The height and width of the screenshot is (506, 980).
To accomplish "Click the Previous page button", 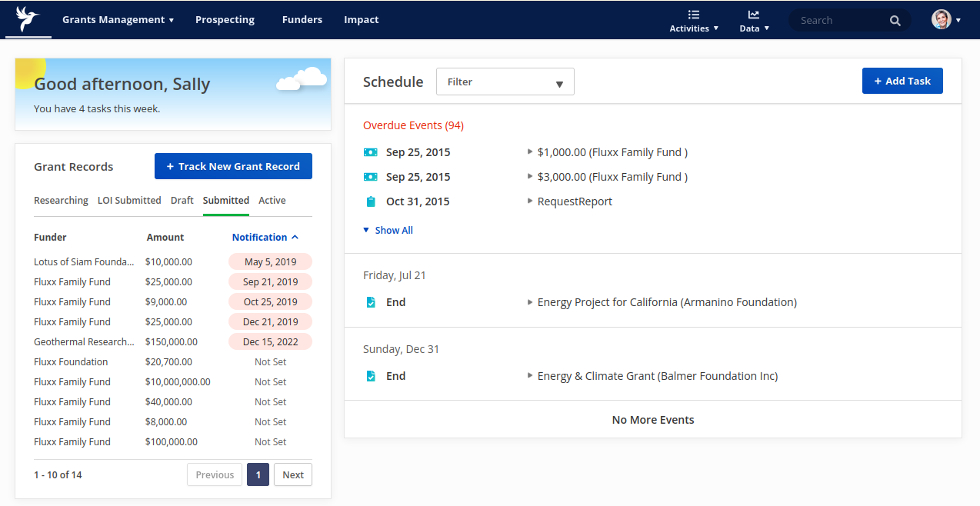I will 215,474.
